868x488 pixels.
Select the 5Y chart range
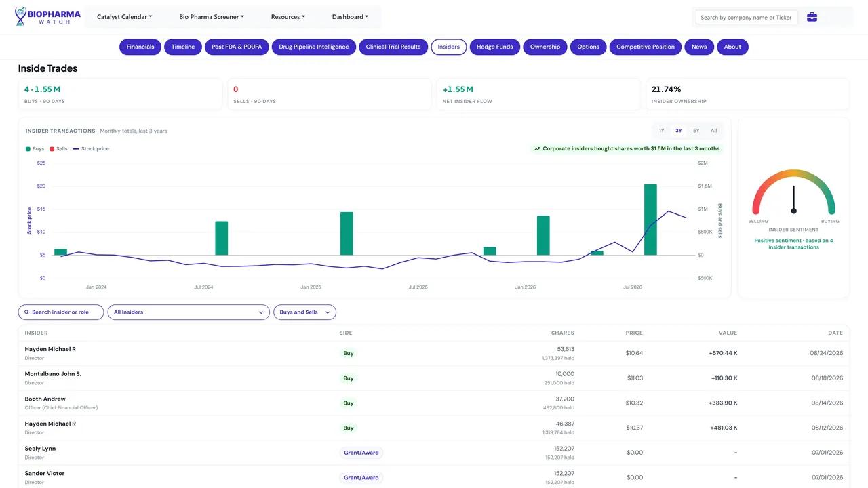coord(696,131)
